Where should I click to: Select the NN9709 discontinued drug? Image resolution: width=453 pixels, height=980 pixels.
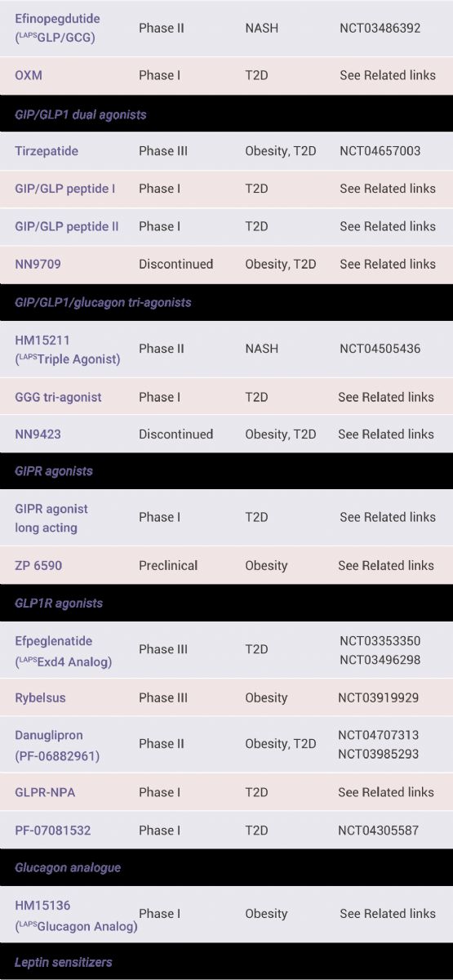38,264
